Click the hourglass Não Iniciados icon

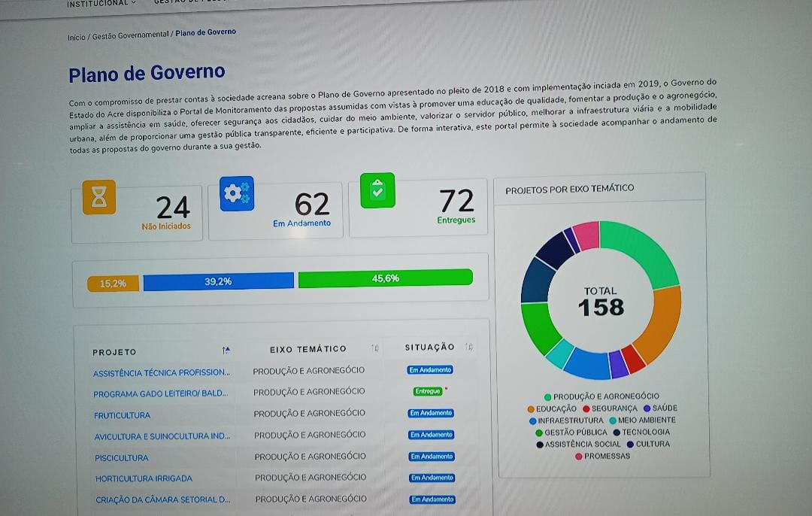tap(99, 197)
